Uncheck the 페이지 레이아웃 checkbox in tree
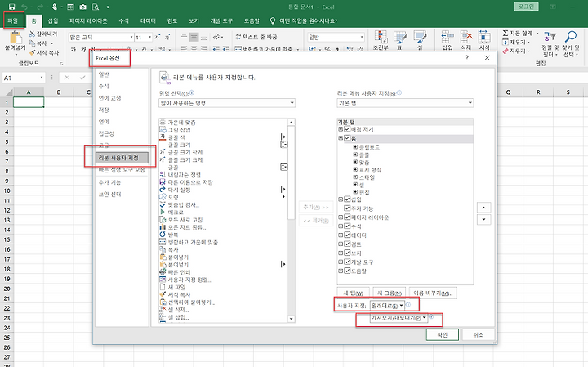 347,217
